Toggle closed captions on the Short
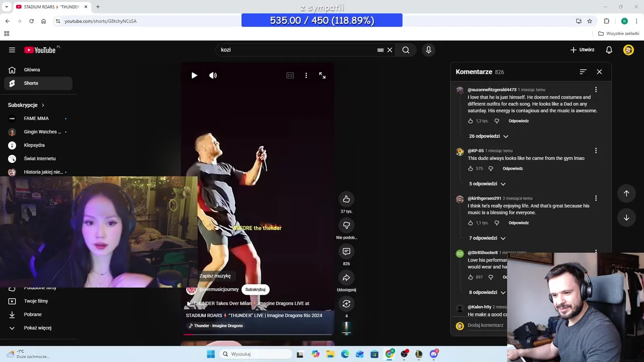The height and width of the screenshot is (362, 644). (290, 75)
